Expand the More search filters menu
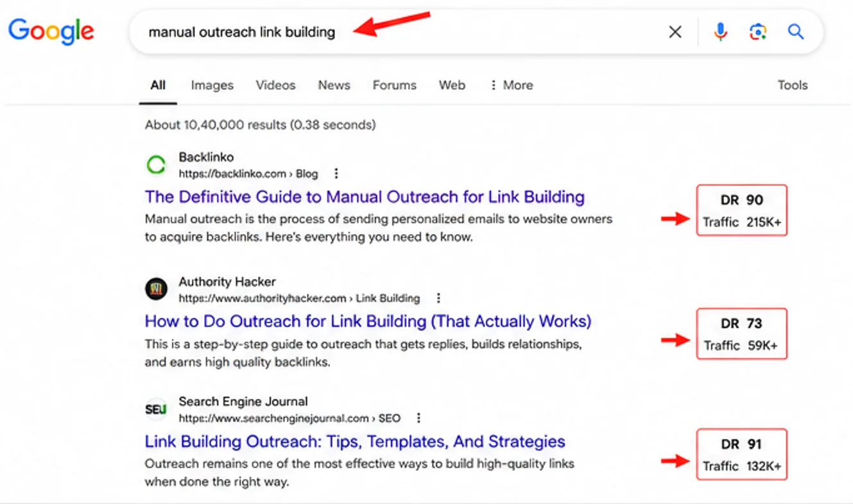The image size is (853, 504). 512,85
